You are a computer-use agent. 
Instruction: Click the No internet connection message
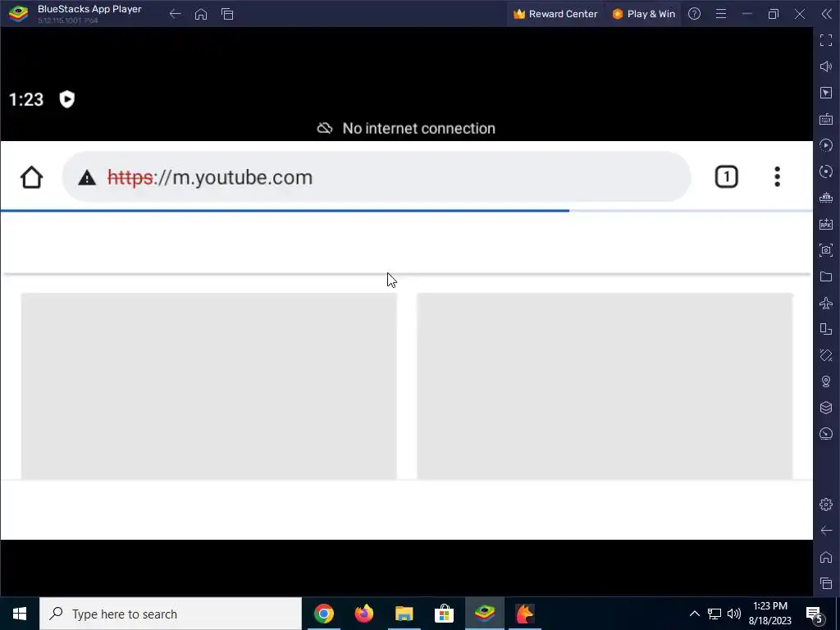[x=407, y=129]
